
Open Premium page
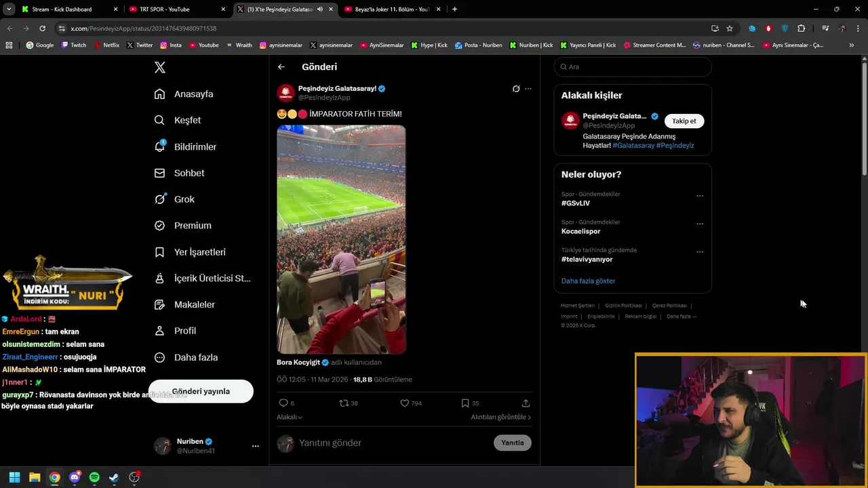coord(182,226)
